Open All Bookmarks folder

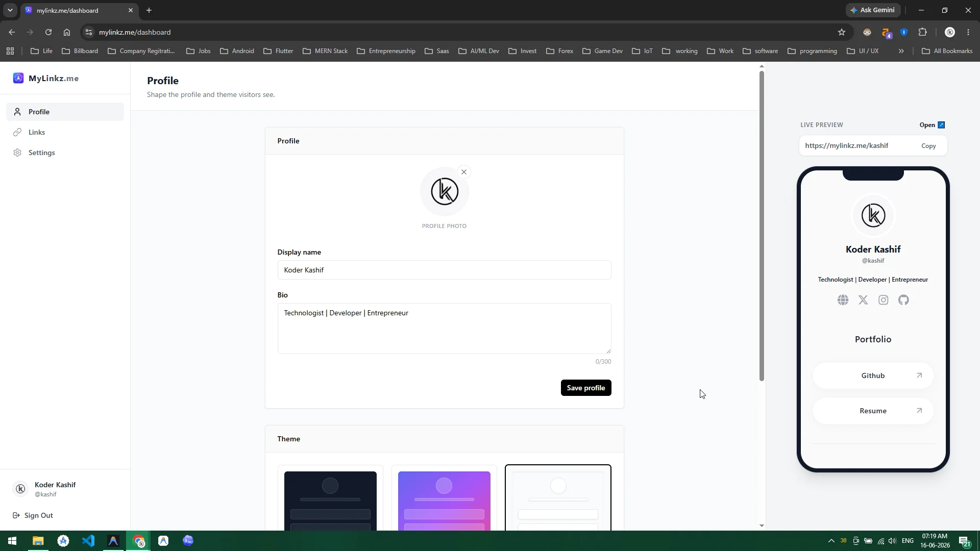tap(947, 51)
